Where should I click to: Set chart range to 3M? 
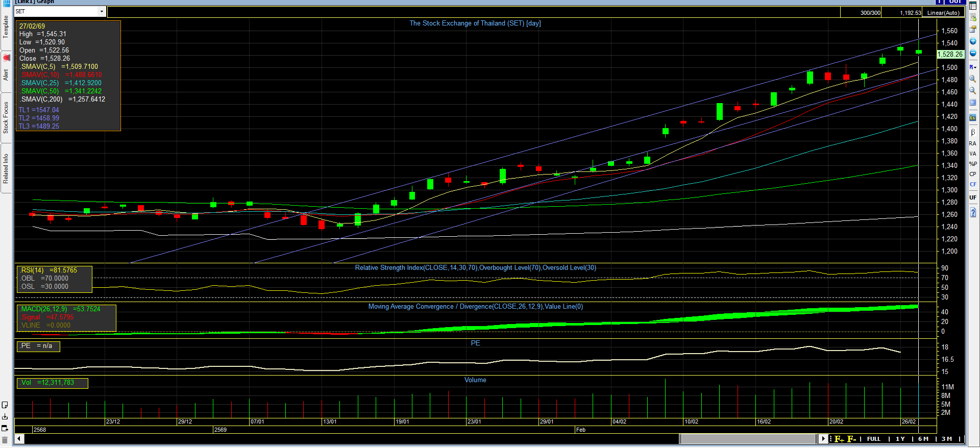(947, 439)
